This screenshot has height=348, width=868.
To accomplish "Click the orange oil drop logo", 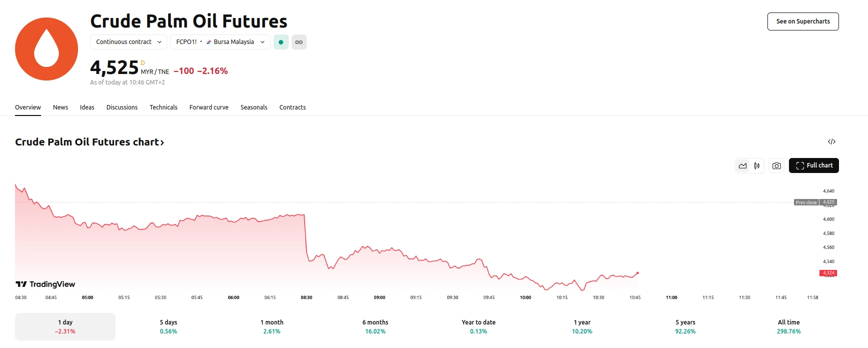I will [47, 49].
